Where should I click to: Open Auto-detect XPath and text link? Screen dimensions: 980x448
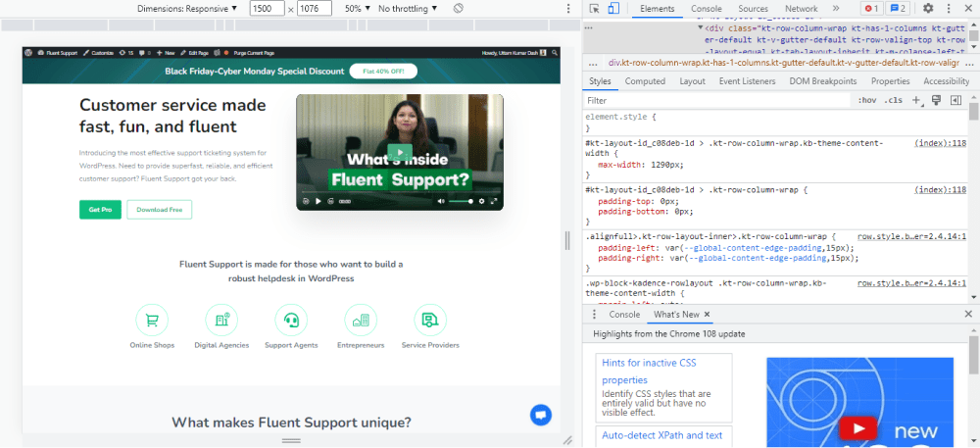coord(661,435)
